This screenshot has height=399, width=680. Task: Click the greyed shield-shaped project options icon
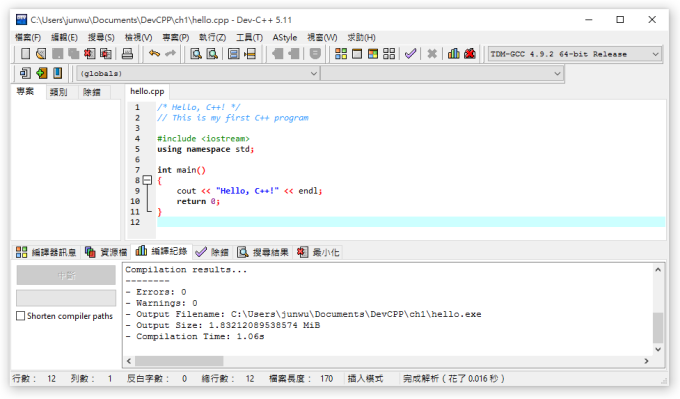pyautogui.click(x=315, y=54)
